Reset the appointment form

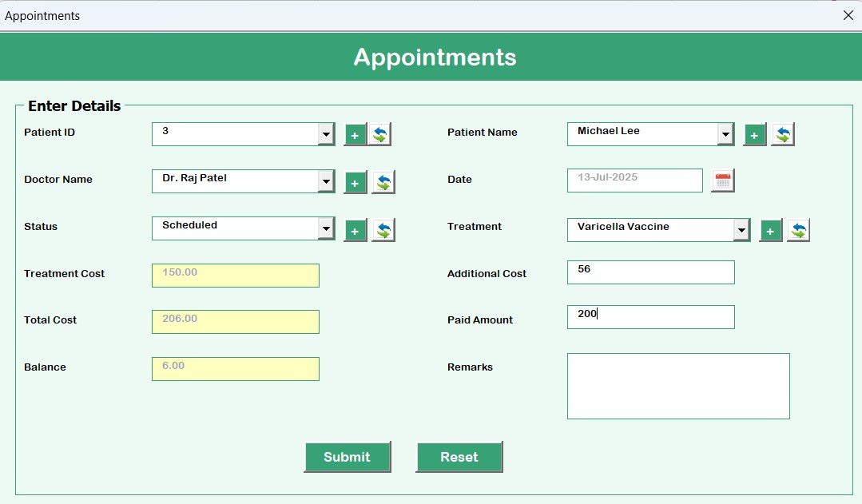point(459,457)
